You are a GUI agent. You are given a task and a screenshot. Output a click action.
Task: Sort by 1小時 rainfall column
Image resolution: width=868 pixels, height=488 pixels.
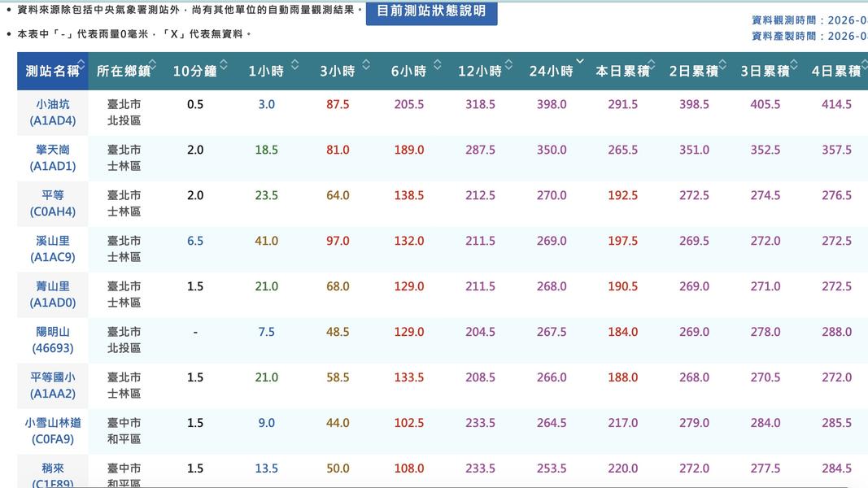click(266, 71)
